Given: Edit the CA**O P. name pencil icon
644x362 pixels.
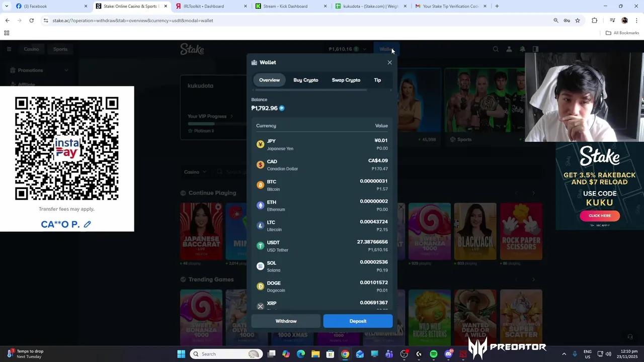Looking at the screenshot, I should tap(87, 224).
